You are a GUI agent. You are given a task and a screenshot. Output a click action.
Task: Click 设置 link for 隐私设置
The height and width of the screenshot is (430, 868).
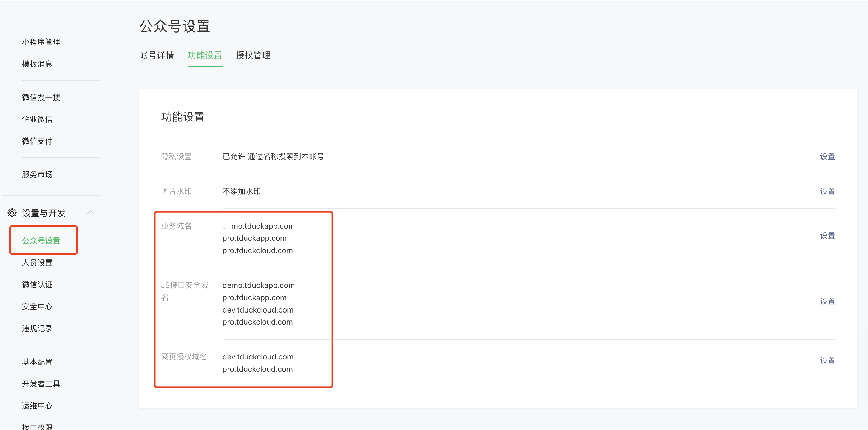pos(827,157)
